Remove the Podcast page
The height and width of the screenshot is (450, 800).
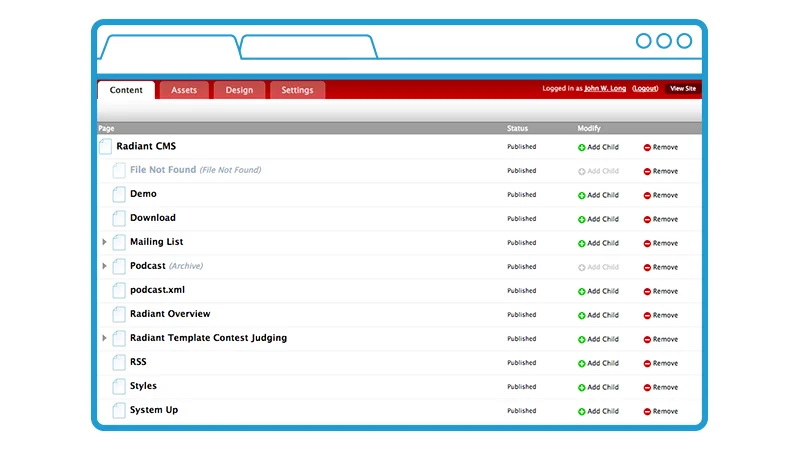tap(661, 267)
